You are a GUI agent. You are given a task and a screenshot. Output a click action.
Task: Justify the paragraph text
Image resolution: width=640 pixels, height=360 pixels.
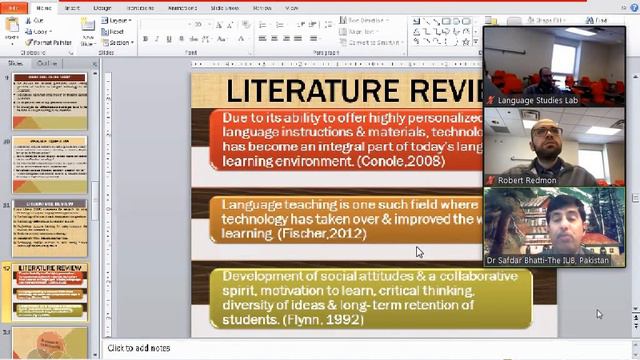(x=298, y=39)
